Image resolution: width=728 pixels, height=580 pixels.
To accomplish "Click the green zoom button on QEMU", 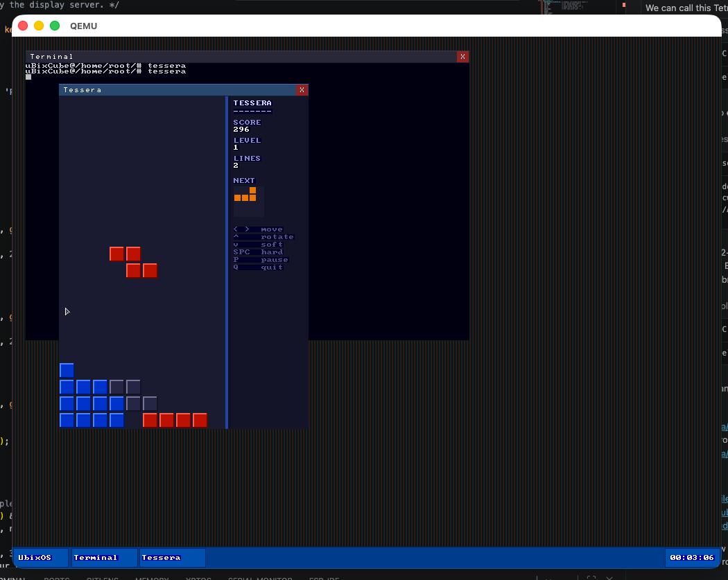I will click(x=55, y=26).
